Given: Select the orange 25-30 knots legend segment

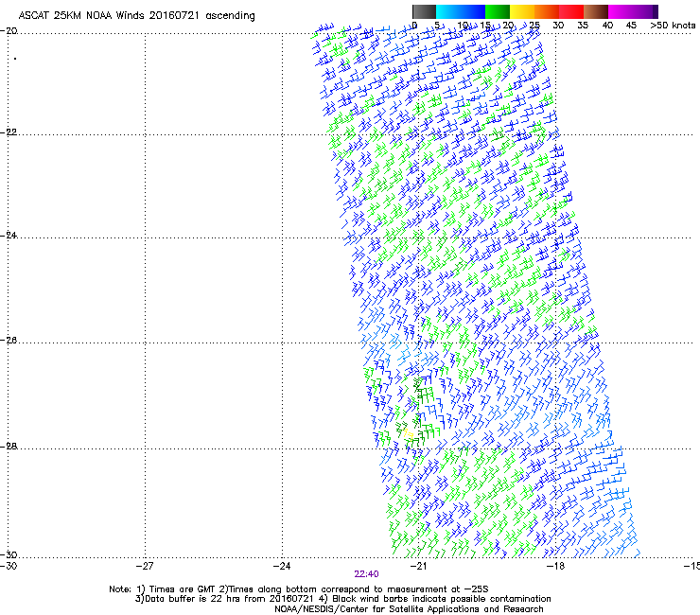Looking at the screenshot, I should pyautogui.click(x=547, y=11).
